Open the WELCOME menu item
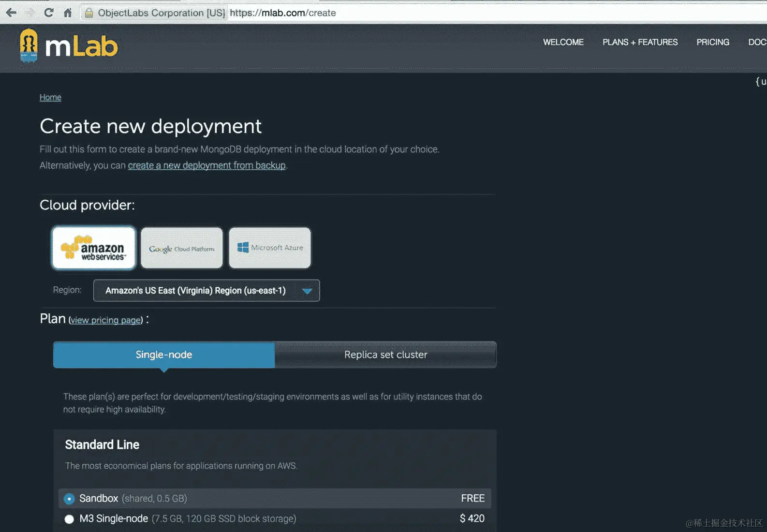Screen dimensions: 767x532 pyautogui.click(x=563, y=42)
